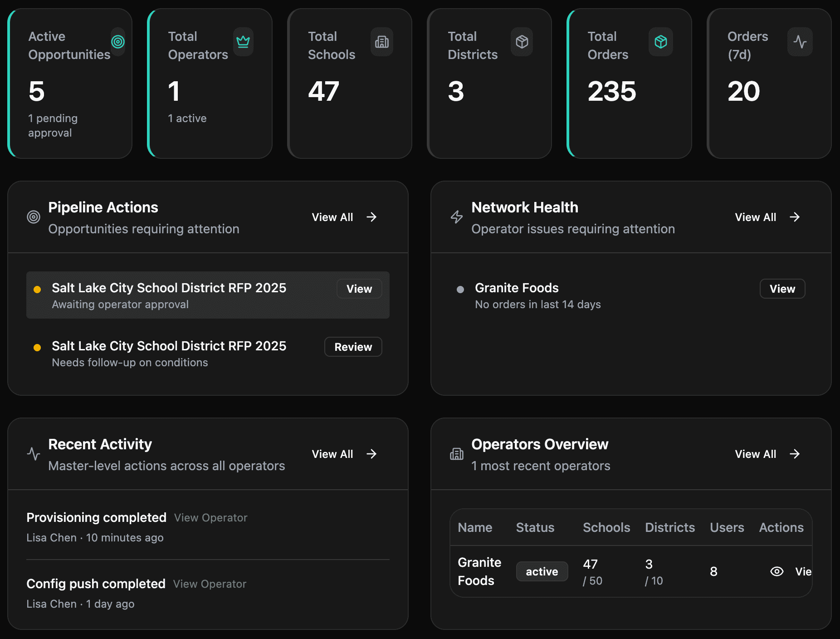Open View All in Network Health
The height and width of the screenshot is (639, 840).
pyautogui.click(x=767, y=217)
